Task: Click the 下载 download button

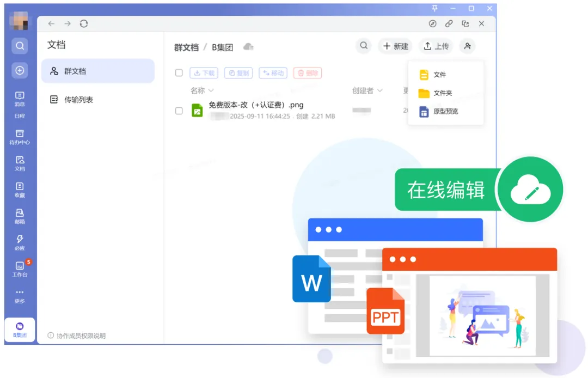Action: [204, 73]
